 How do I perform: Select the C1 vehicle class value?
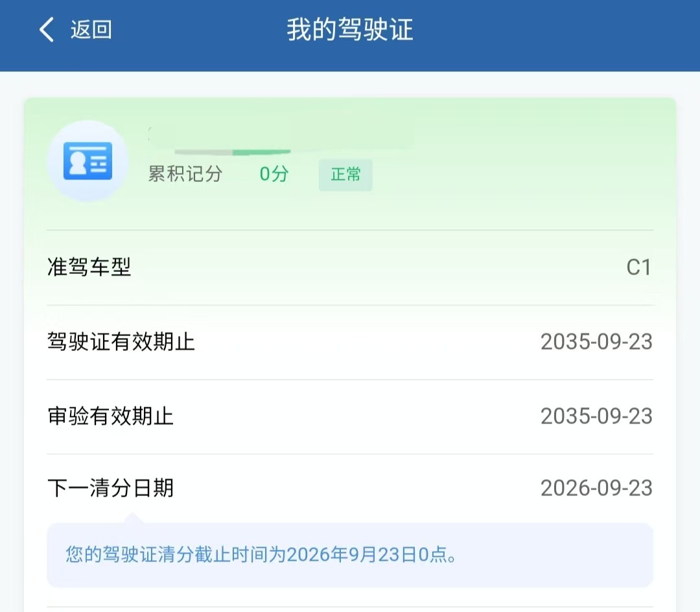[x=638, y=267]
